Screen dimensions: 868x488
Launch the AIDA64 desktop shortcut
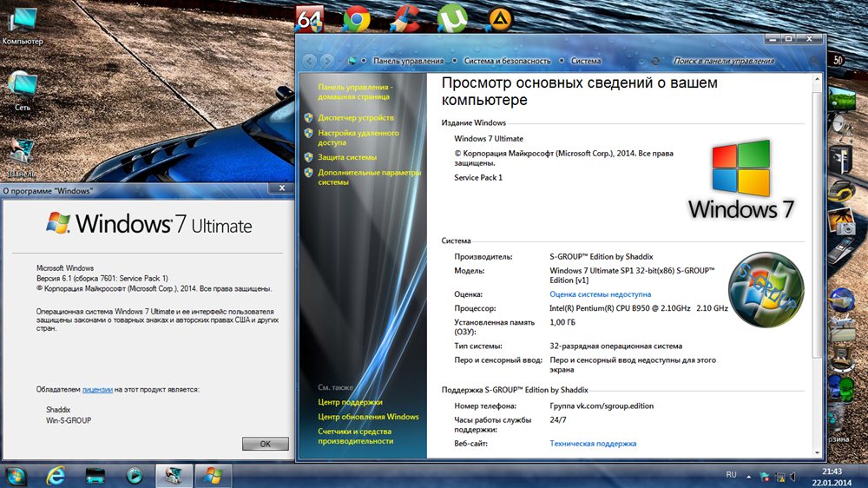(x=309, y=17)
